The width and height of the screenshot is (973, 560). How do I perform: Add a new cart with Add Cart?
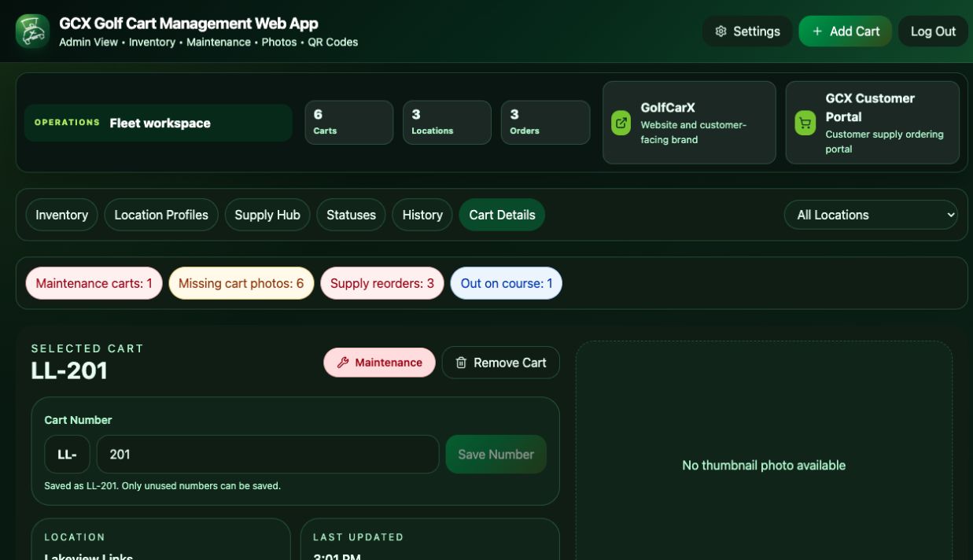(846, 31)
